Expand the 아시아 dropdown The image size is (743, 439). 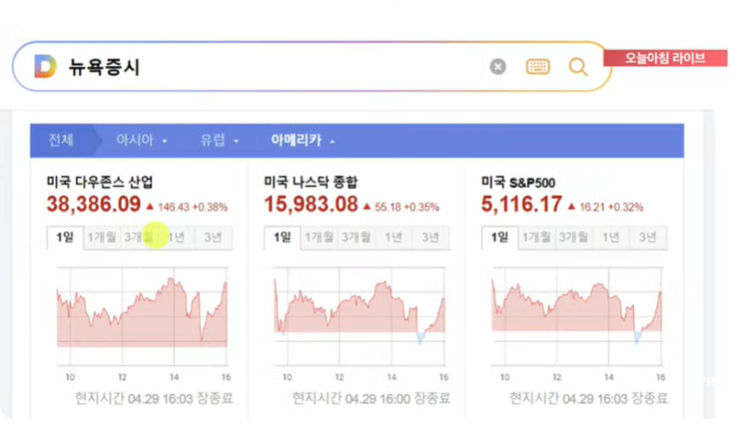pos(141,140)
